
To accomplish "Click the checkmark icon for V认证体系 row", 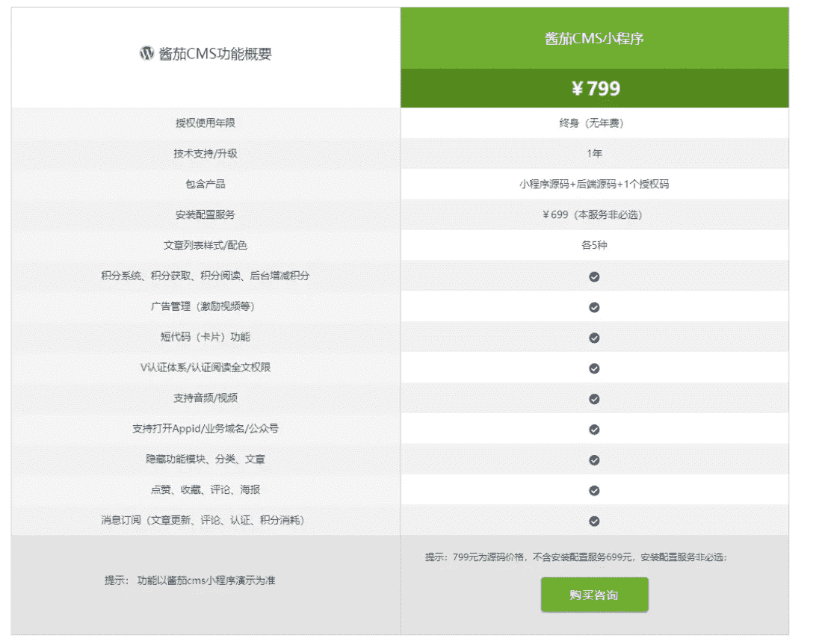I will [594, 368].
